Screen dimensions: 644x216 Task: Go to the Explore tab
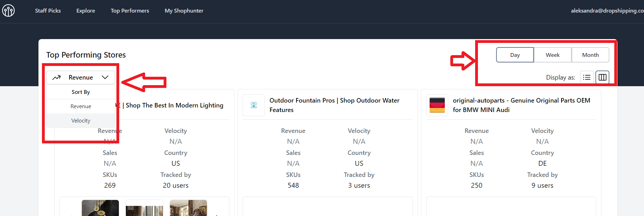pos(86,11)
